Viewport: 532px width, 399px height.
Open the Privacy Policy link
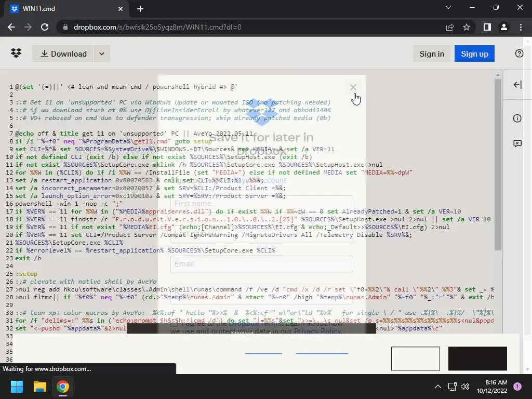tap(317, 331)
